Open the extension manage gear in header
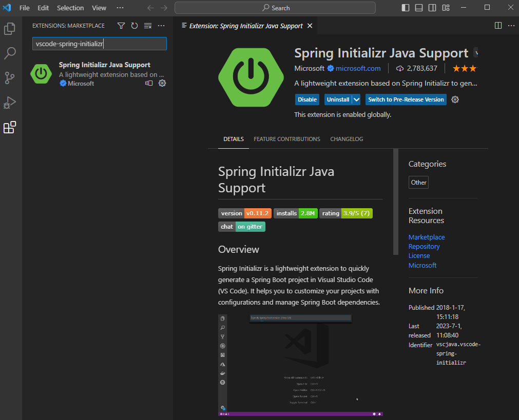The image size is (519, 420). point(455,99)
